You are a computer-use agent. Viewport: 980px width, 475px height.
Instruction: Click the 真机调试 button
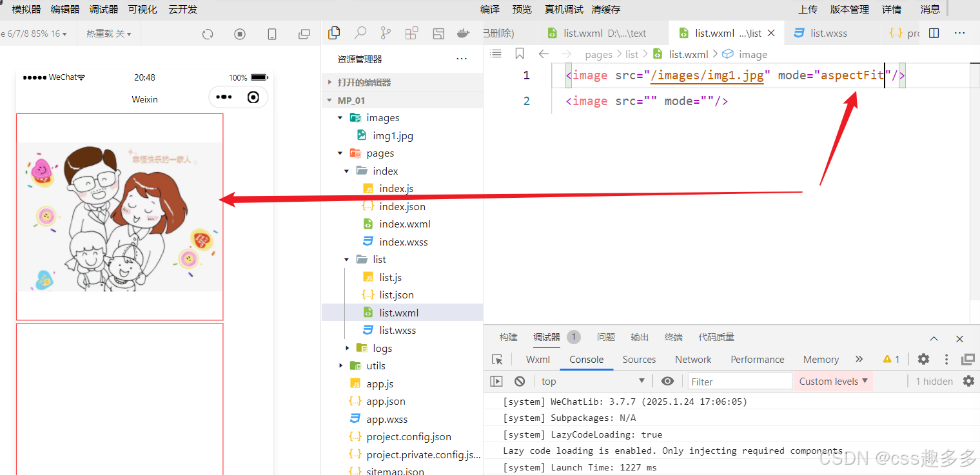click(x=564, y=9)
